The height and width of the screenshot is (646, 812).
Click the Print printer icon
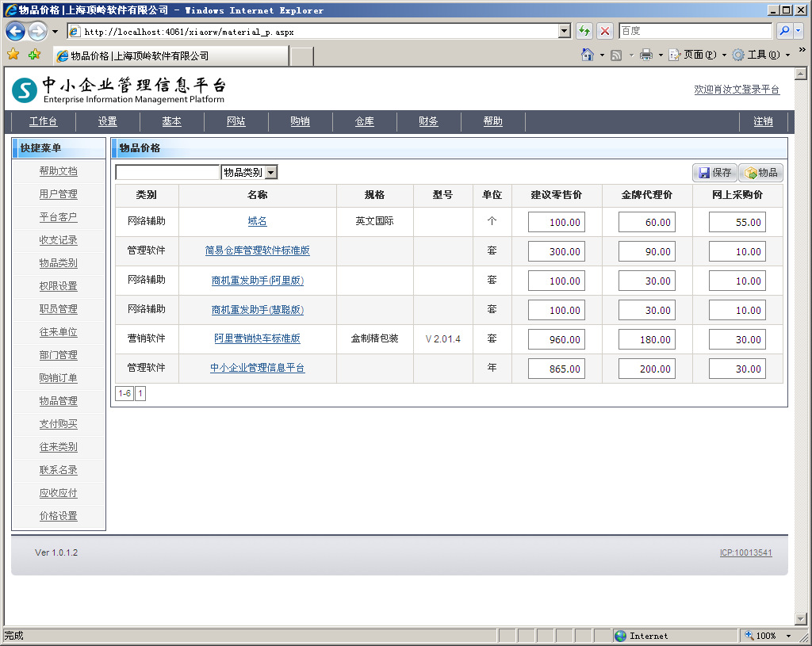pyautogui.click(x=646, y=55)
